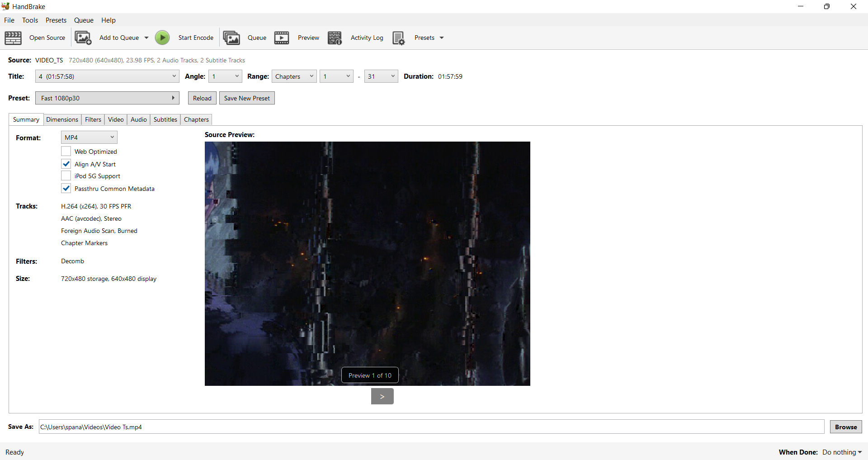Click the Save As file path field
Image resolution: width=868 pixels, height=460 pixels.
[431, 427]
